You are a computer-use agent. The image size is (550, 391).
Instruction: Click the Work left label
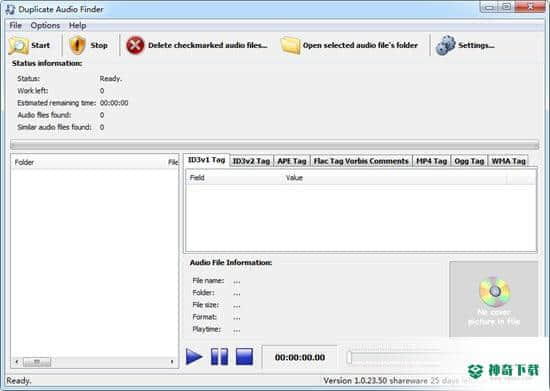pyautogui.click(x=33, y=91)
